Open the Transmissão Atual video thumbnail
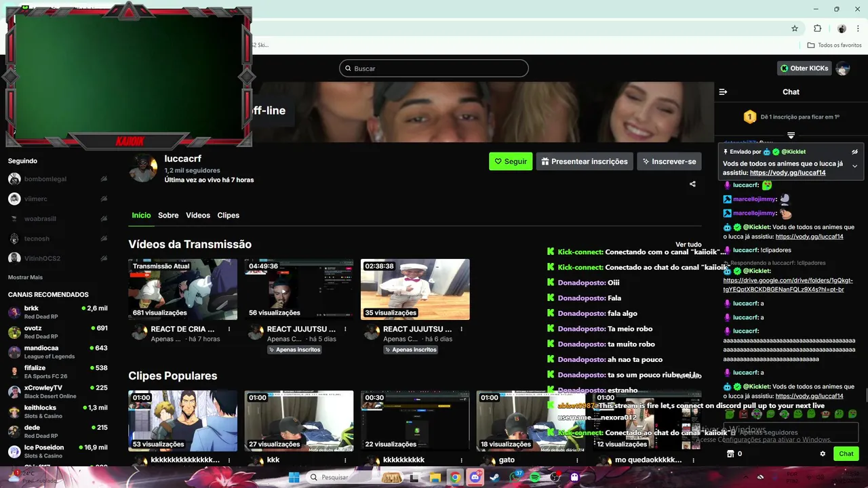The height and width of the screenshot is (488, 868). (183, 289)
